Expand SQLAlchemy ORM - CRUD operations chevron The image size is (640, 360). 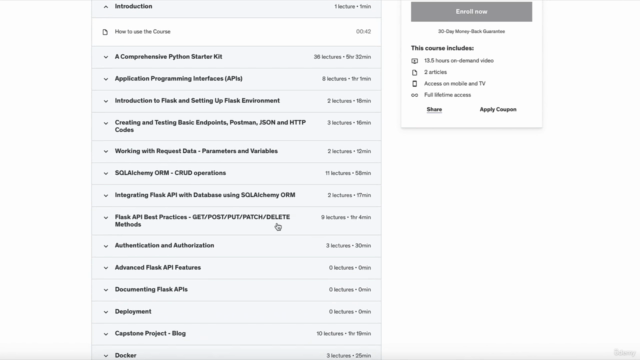tap(106, 173)
